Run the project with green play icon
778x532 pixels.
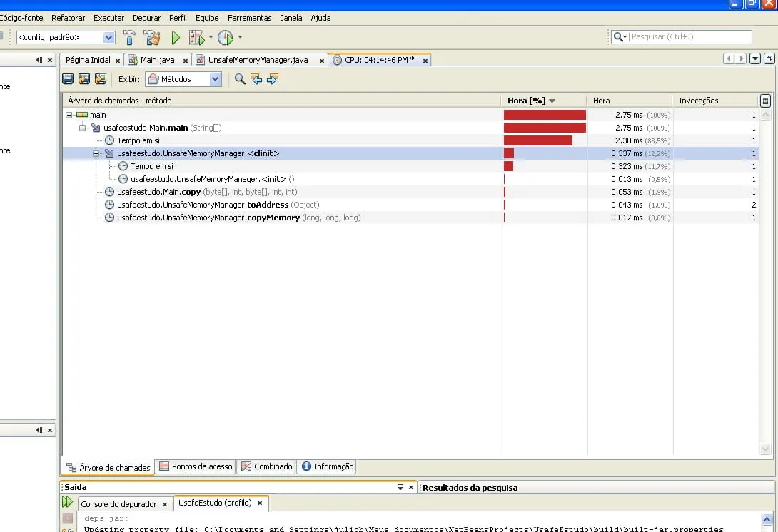[x=176, y=37]
